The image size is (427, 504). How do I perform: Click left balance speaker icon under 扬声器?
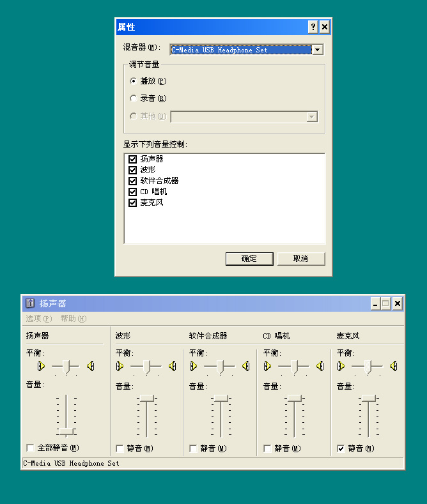click(x=41, y=366)
